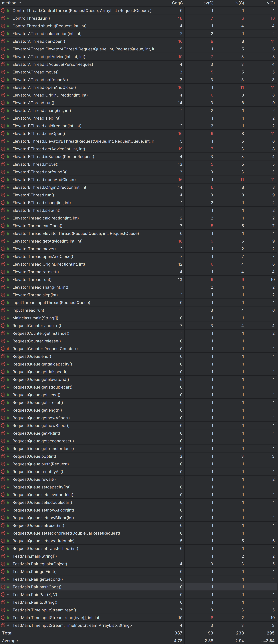The height and width of the screenshot is (644, 278).
Task: Click the method icon for ElevatorBThread.canOpen()
Action: coord(3,134)
